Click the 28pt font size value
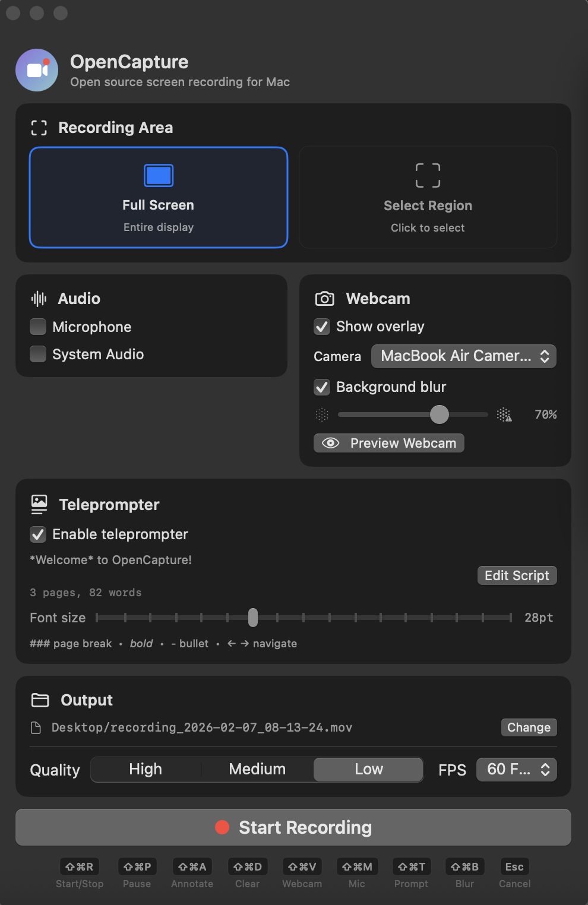This screenshot has height=905, width=588. pyautogui.click(x=539, y=618)
